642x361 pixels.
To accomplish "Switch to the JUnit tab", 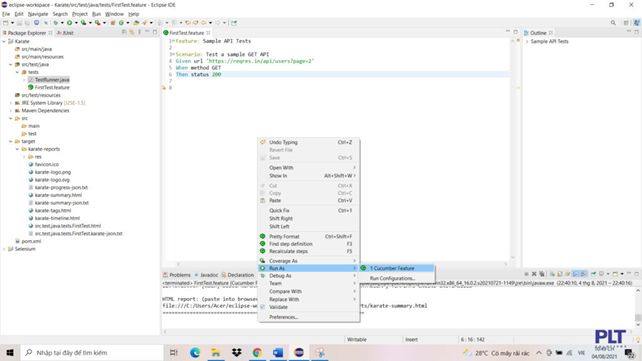I will tap(66, 33).
